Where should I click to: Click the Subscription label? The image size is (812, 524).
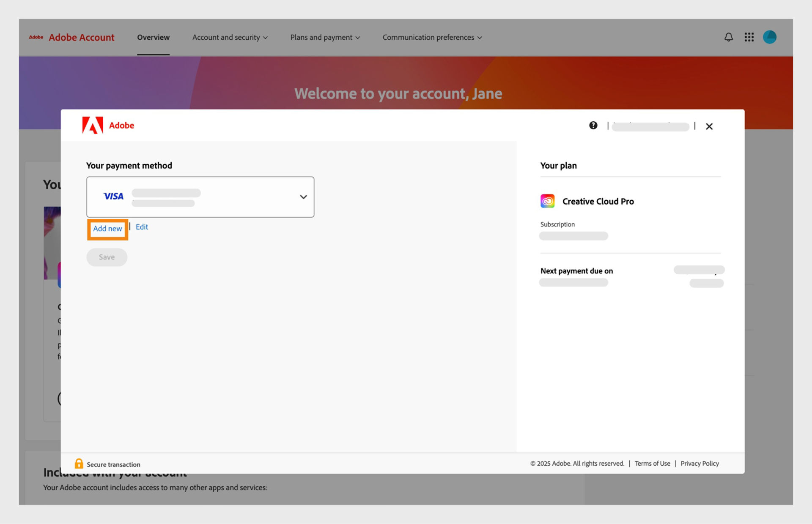pyautogui.click(x=557, y=224)
